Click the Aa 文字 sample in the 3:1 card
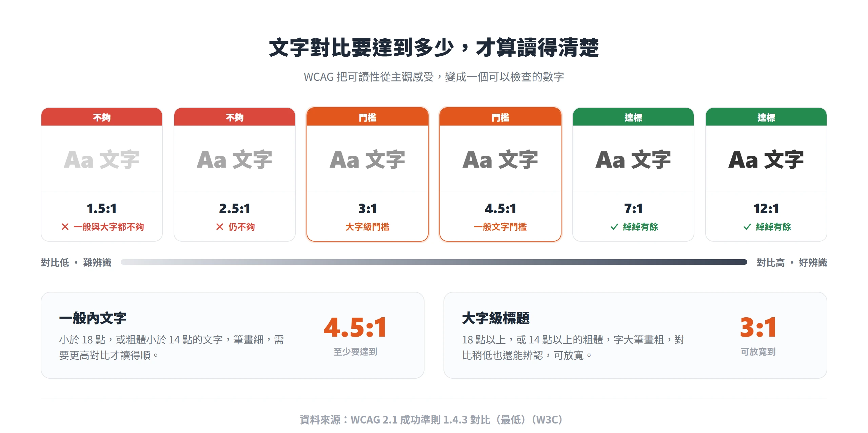 point(368,159)
